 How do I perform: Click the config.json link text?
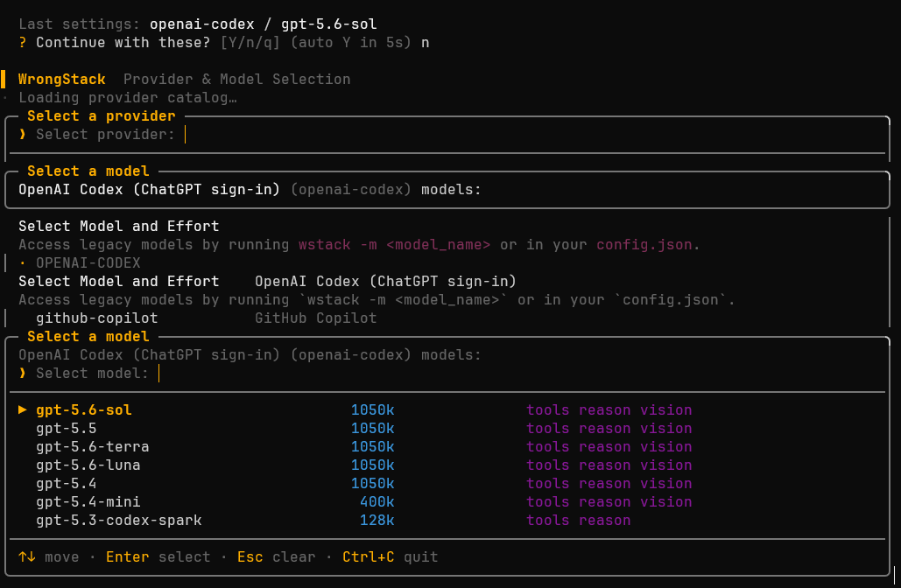pos(644,245)
